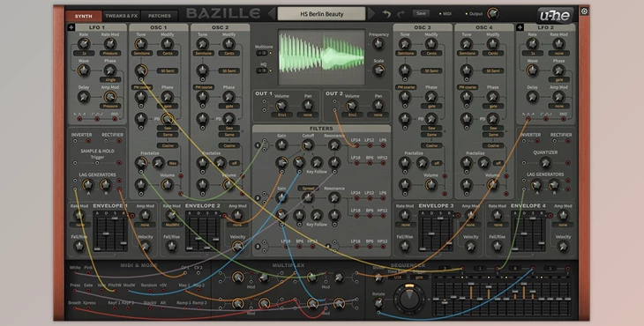
Task: Toggle the Multicore switch
Action: pyautogui.click(x=261, y=53)
